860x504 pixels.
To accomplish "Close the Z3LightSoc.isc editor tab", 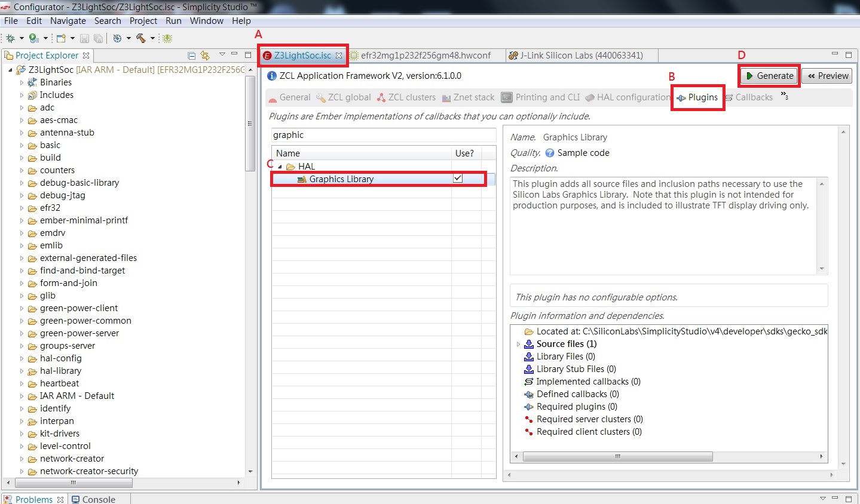I will pos(339,56).
